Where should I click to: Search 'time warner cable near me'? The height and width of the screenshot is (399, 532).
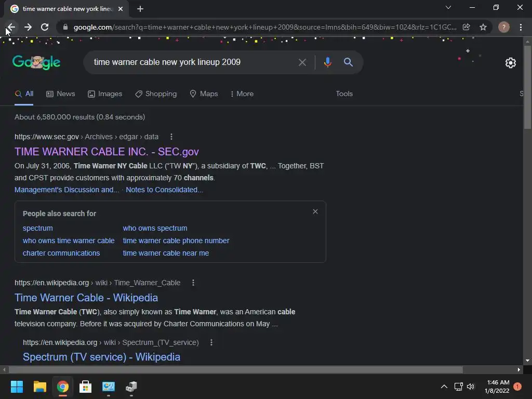166,254
